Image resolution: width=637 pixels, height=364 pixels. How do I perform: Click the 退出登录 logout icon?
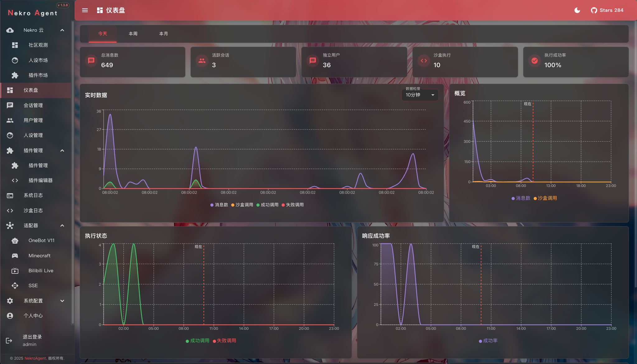pos(9,341)
